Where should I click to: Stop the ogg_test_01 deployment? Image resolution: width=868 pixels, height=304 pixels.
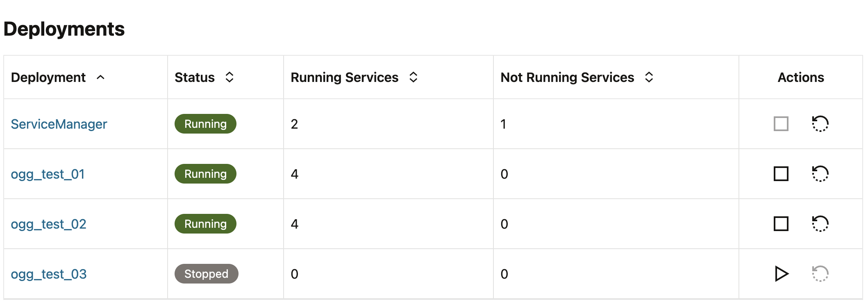click(781, 174)
